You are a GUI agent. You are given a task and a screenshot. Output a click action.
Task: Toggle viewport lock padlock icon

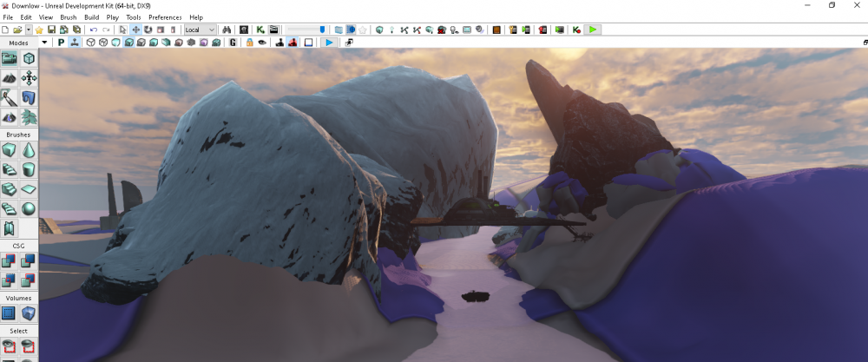click(250, 43)
